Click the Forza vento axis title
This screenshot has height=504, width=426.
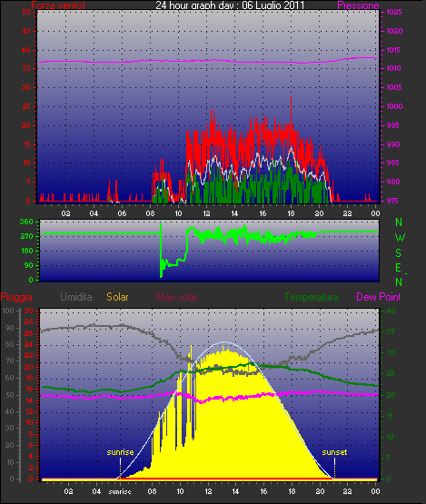58,5
